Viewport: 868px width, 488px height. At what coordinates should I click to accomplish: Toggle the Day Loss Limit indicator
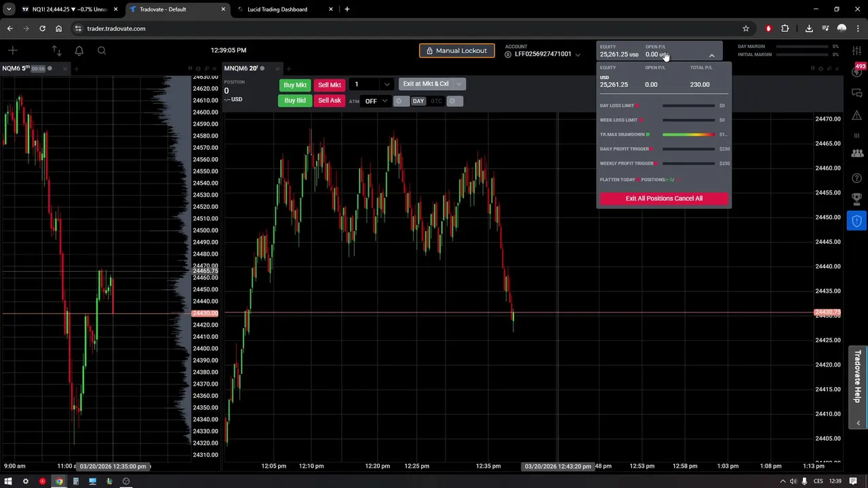(x=637, y=106)
